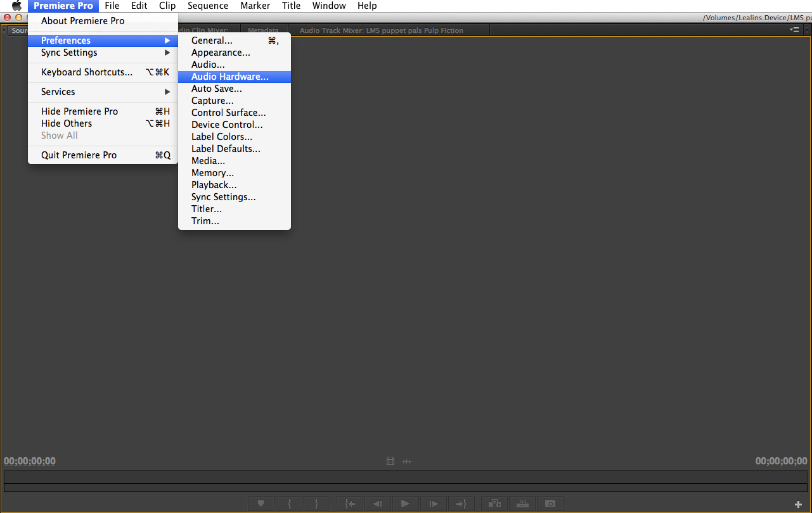Open the panel flyout menu icon
Image resolution: width=812 pixels, height=513 pixels.
794,30
